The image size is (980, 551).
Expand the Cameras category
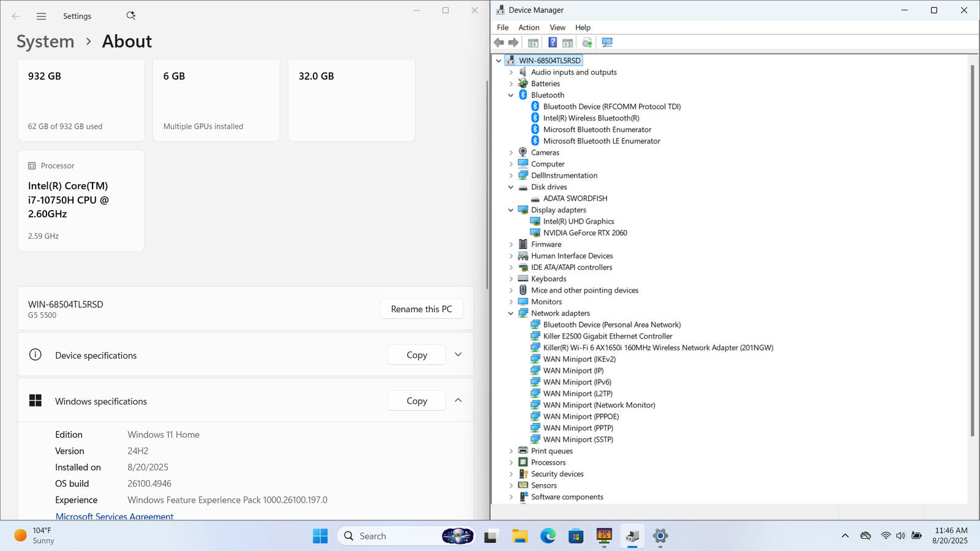click(x=511, y=152)
